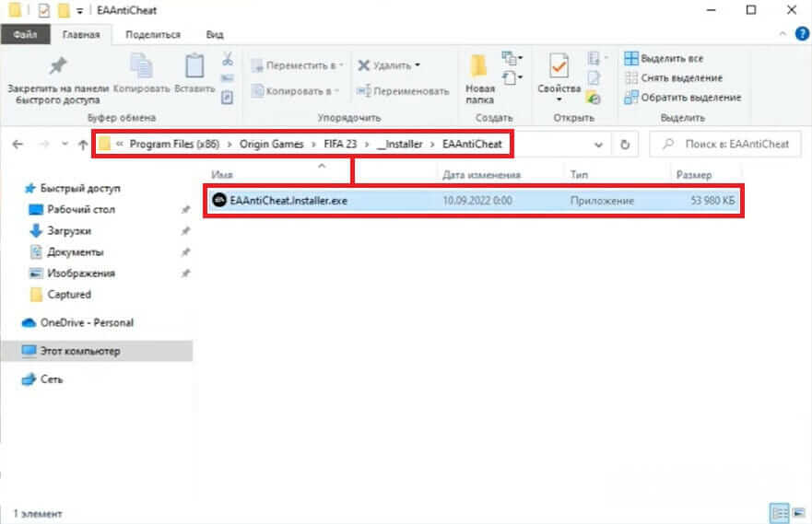The width and height of the screenshot is (812, 524).
Task: Go back with the left arrow
Action: [x=18, y=145]
